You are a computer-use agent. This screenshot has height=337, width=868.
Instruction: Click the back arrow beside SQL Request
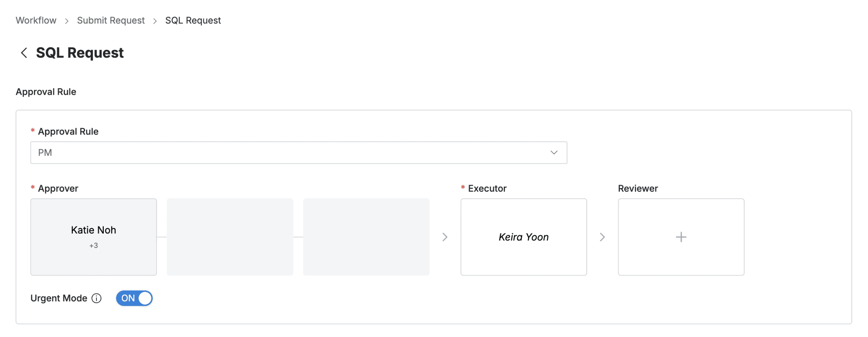[24, 53]
